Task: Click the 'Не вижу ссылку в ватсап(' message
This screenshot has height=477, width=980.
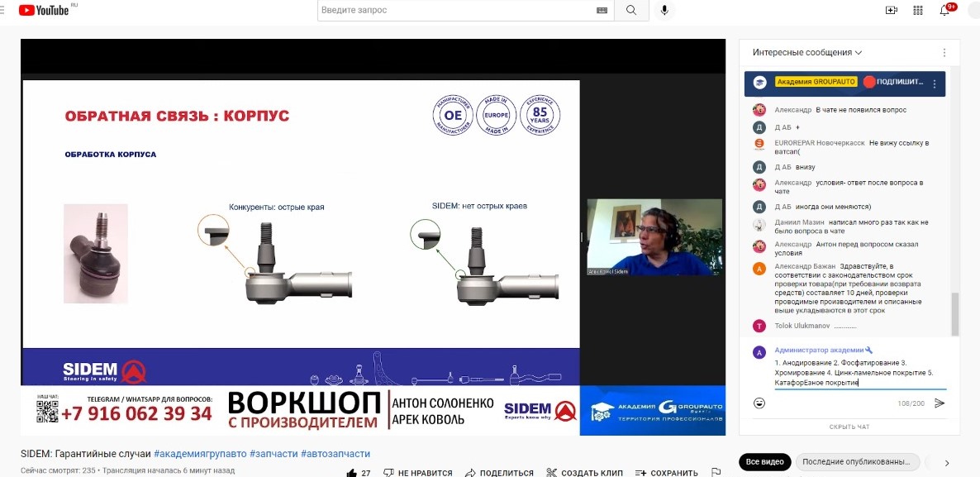Action: click(853, 147)
